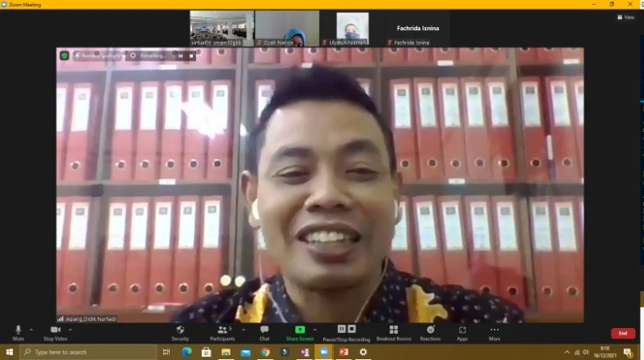Image resolution: width=644 pixels, height=360 pixels.
Task: Stop Video camera button
Action: click(56, 333)
